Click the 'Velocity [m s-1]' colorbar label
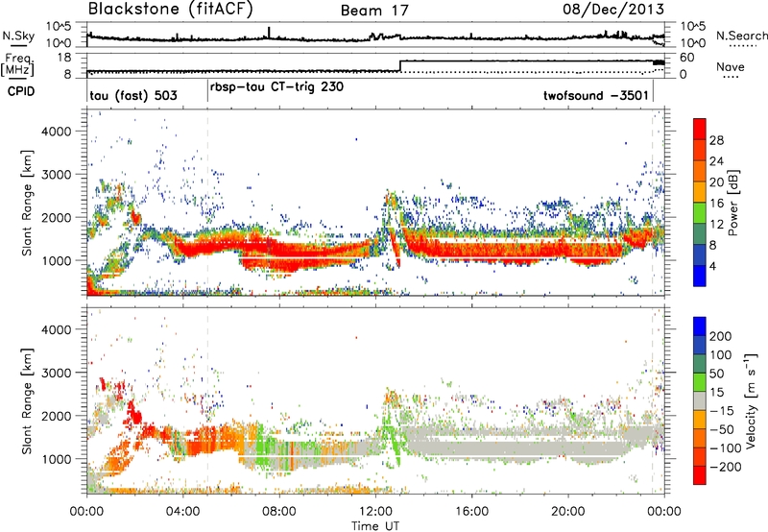Viewport: 768px width, 532px height. pyautogui.click(x=751, y=400)
